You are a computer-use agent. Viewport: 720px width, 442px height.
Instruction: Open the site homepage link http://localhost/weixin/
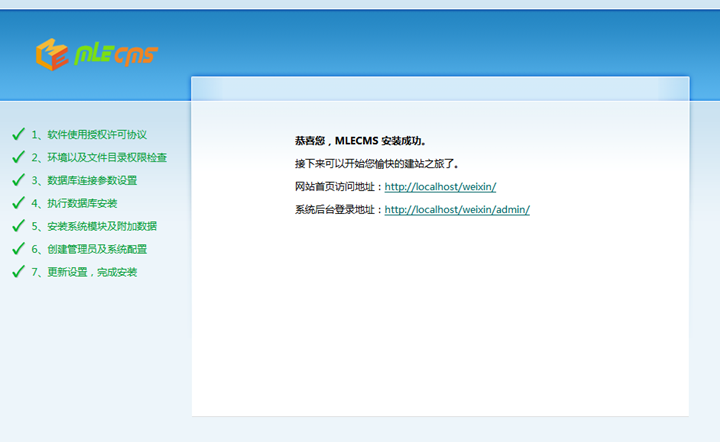[x=440, y=187]
